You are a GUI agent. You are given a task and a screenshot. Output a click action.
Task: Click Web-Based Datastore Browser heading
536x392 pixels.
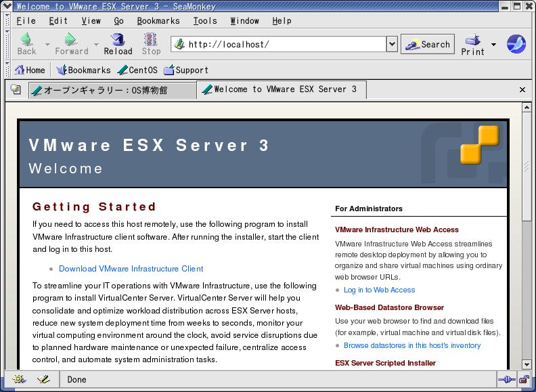click(389, 307)
